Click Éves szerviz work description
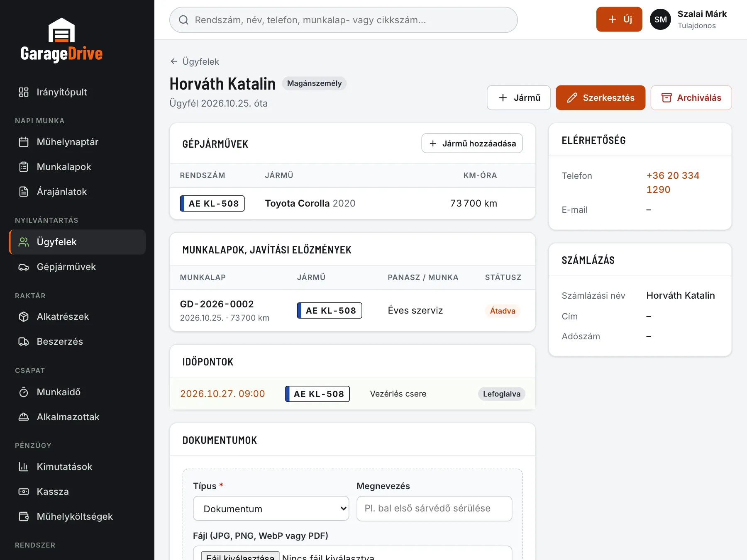747x560 pixels. [x=415, y=311]
